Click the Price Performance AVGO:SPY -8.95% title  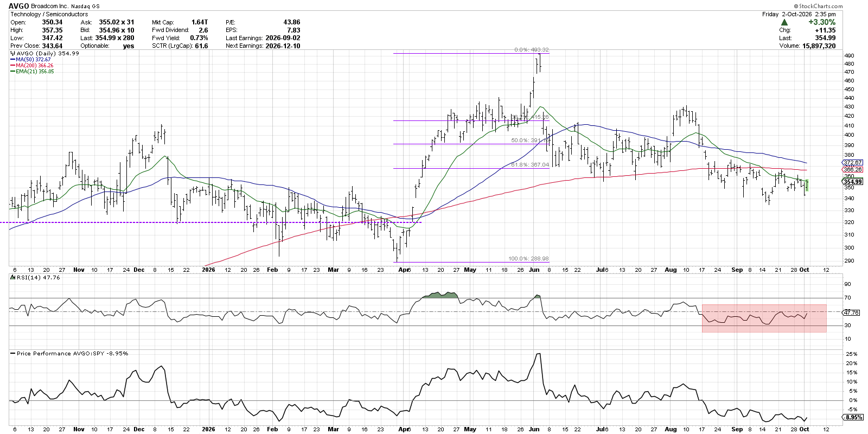tap(72, 354)
